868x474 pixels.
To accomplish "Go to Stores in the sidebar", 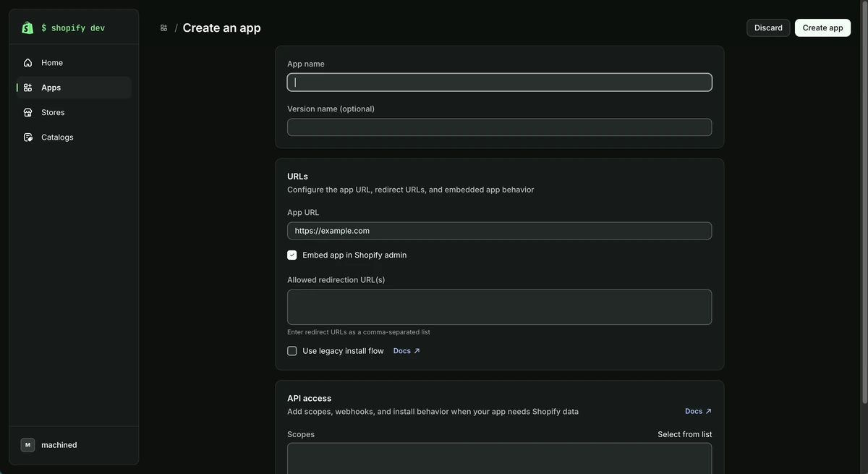I will [x=74, y=112].
